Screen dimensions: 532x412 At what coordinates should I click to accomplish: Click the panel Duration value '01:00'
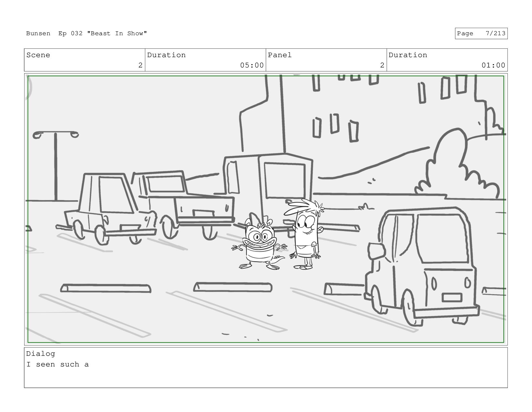point(493,65)
